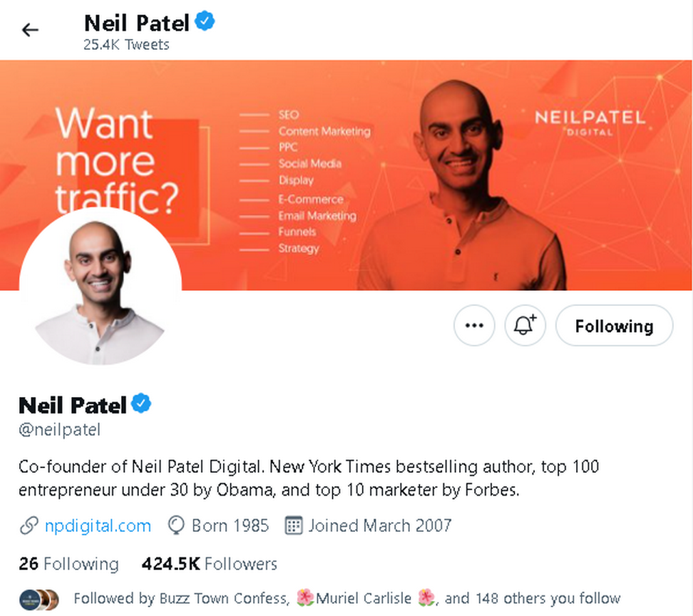View the 26 Following list

pyautogui.click(x=69, y=564)
